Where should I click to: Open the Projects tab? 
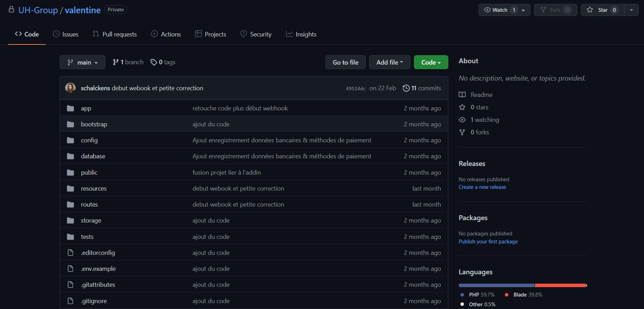pos(211,34)
